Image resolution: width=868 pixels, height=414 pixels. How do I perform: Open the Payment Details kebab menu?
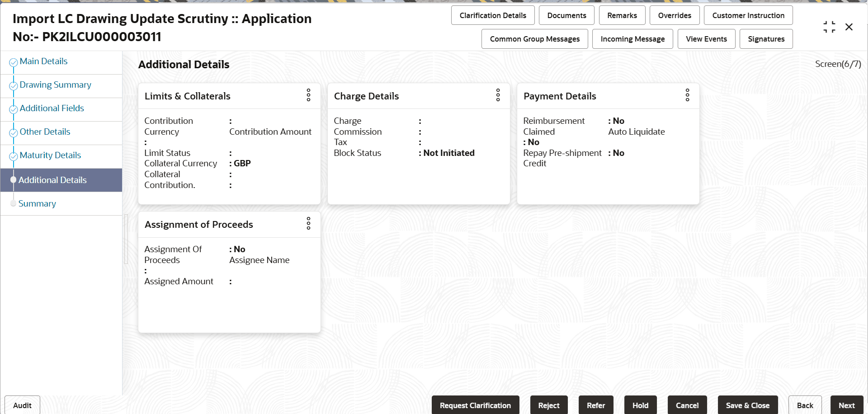pos(687,95)
